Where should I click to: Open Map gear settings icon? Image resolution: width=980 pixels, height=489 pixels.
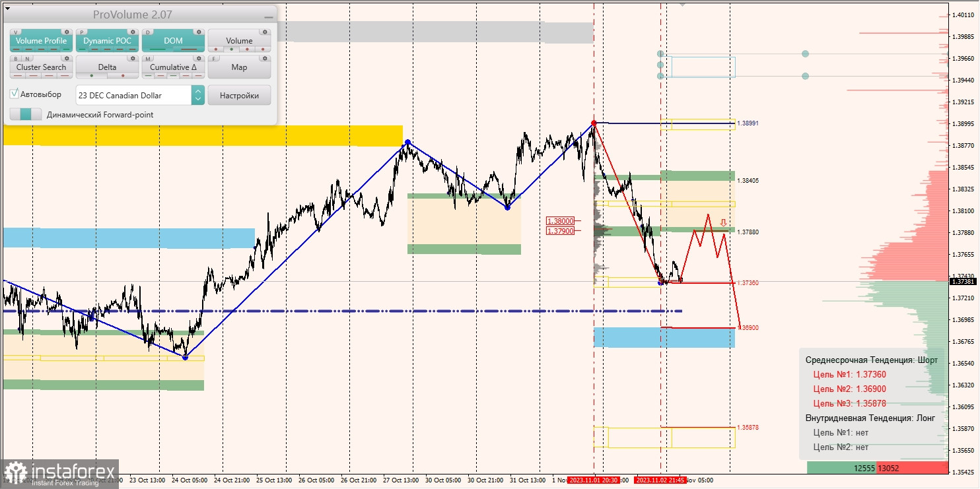(x=264, y=58)
